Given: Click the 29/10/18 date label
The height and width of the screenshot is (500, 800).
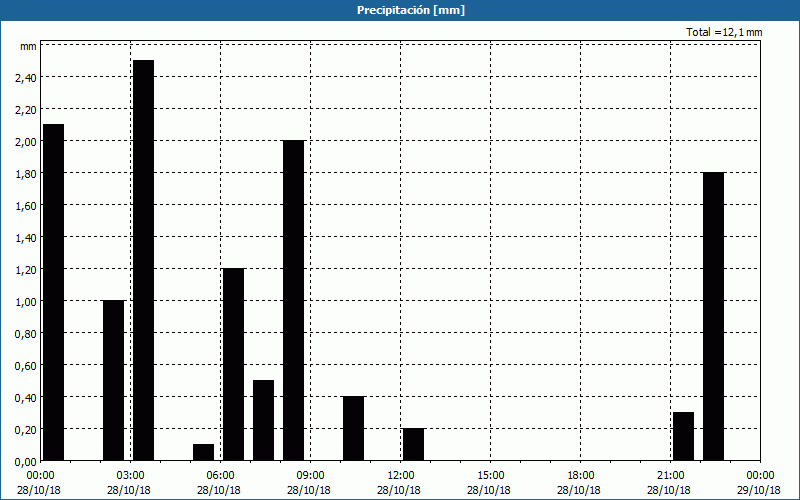Looking at the screenshot, I should 759,490.
